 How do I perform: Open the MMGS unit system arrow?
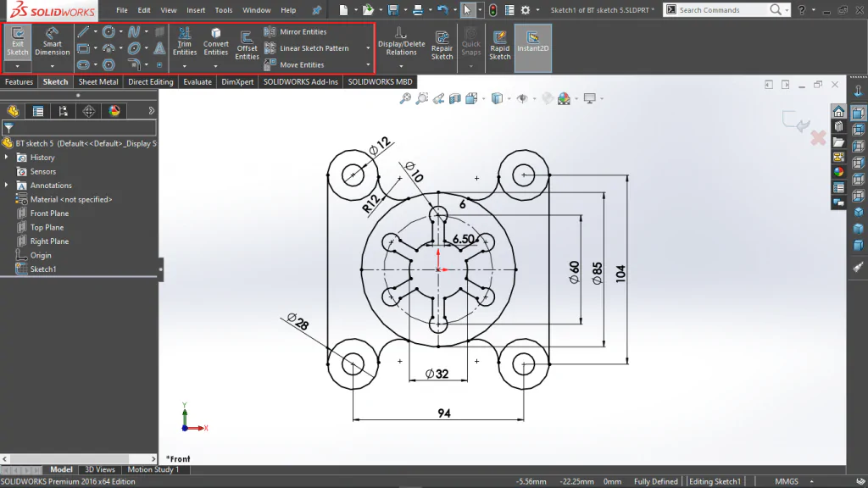(811, 481)
